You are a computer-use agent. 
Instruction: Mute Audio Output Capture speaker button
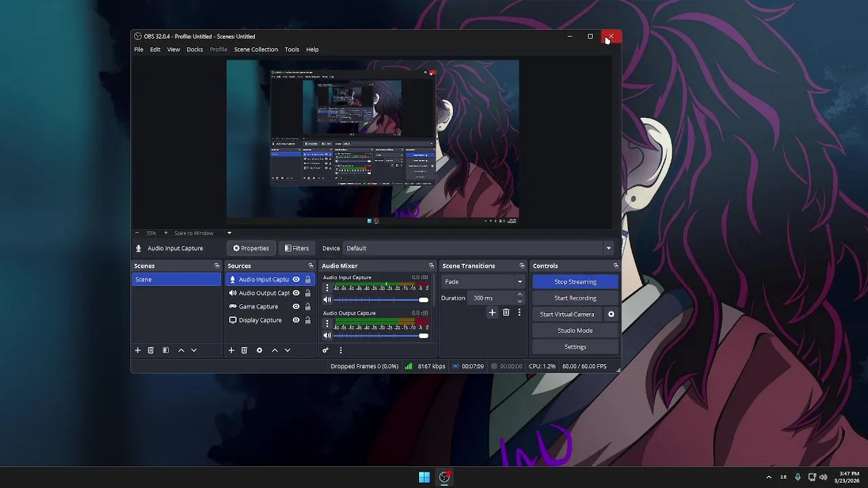click(x=327, y=335)
